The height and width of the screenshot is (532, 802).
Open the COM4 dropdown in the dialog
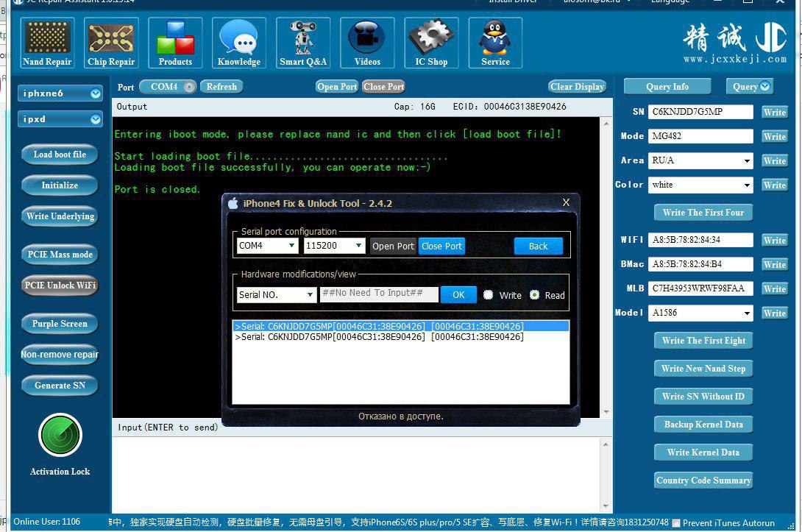point(291,246)
